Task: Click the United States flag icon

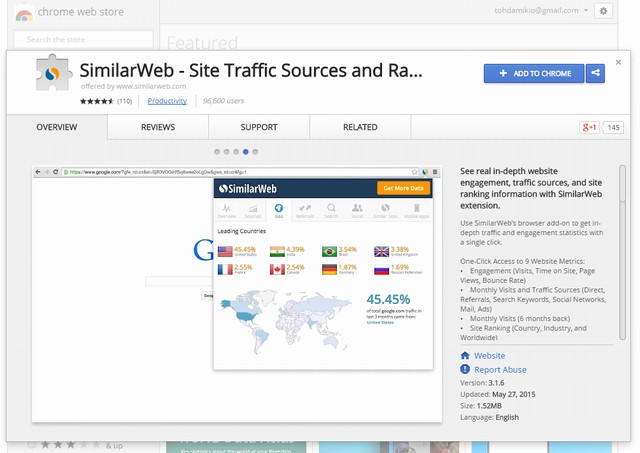Action: pyautogui.click(x=225, y=251)
